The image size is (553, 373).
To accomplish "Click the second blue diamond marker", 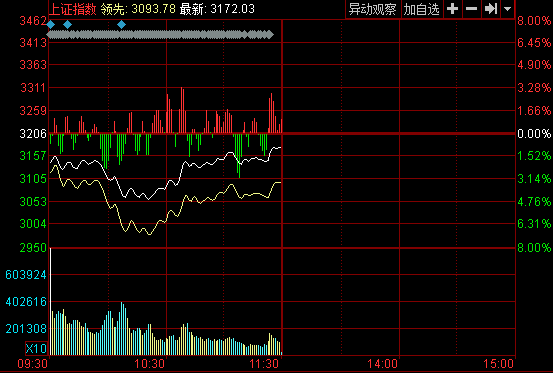I will pos(67,24).
